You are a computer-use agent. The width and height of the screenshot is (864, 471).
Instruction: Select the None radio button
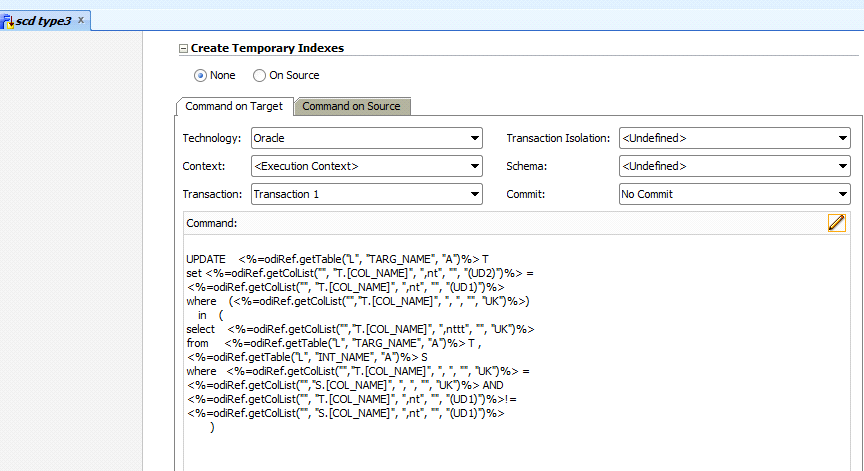pos(200,75)
